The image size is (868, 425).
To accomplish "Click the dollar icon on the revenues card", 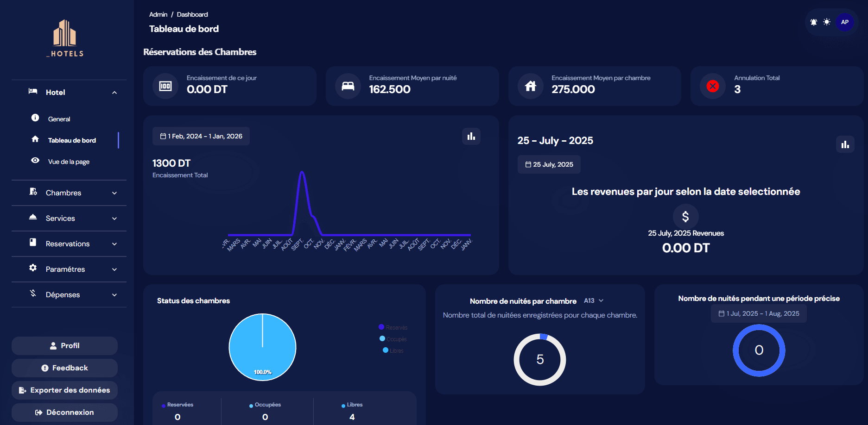I will pos(685,216).
